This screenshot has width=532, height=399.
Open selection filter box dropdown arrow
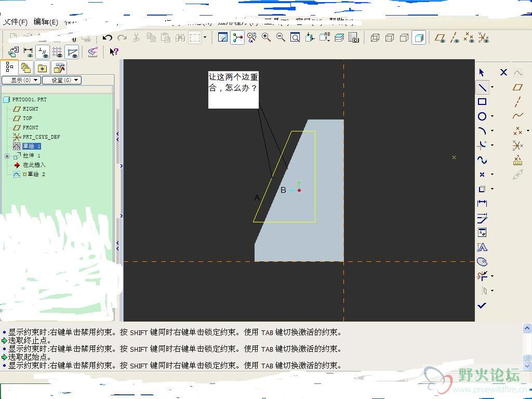205,37
